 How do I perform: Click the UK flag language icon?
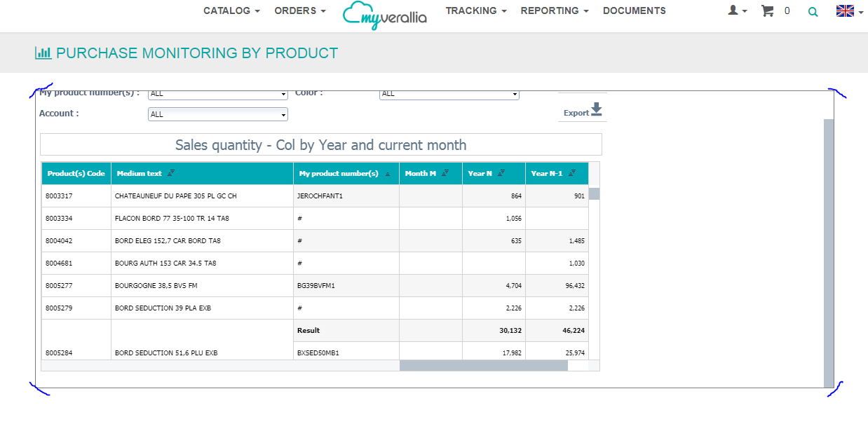pyautogui.click(x=846, y=11)
